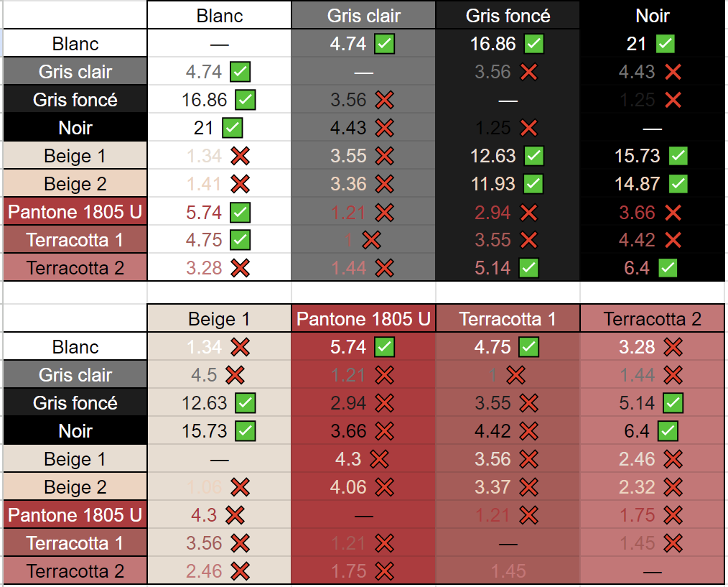Click the red cross beside 4.06
Image resolution: width=728 pixels, height=587 pixels.
[x=385, y=487]
